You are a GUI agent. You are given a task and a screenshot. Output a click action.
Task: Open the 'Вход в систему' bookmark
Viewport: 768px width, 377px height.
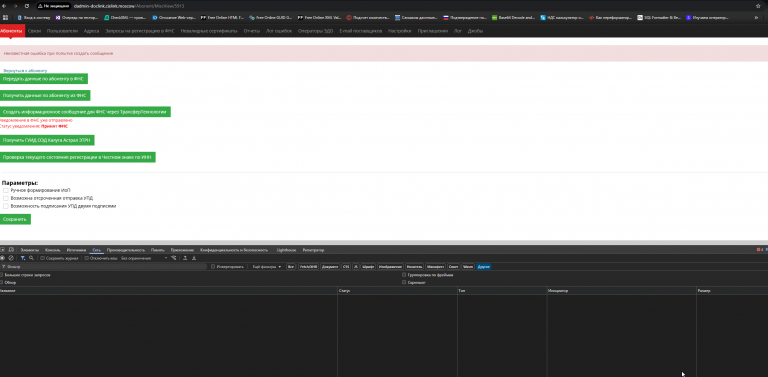click(34, 17)
